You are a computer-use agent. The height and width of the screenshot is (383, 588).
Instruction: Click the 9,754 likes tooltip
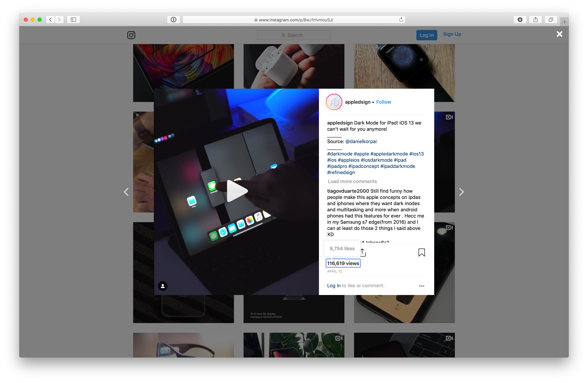[x=342, y=249]
